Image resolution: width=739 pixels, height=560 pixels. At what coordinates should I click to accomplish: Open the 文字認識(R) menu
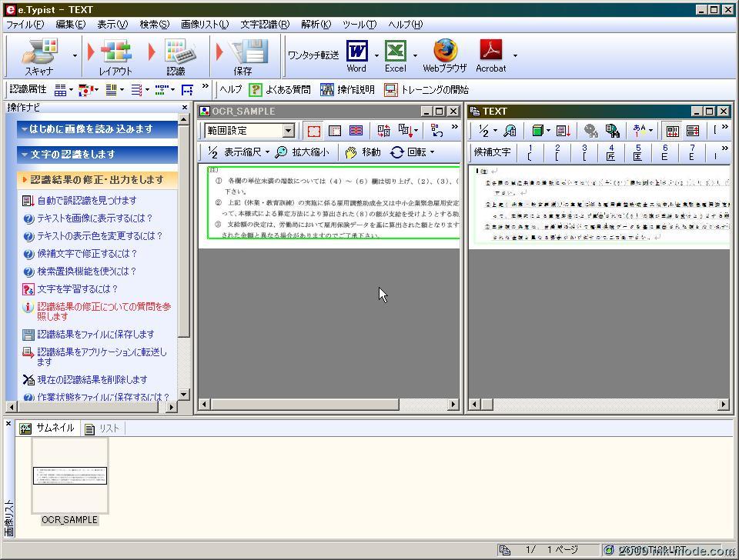(x=264, y=24)
